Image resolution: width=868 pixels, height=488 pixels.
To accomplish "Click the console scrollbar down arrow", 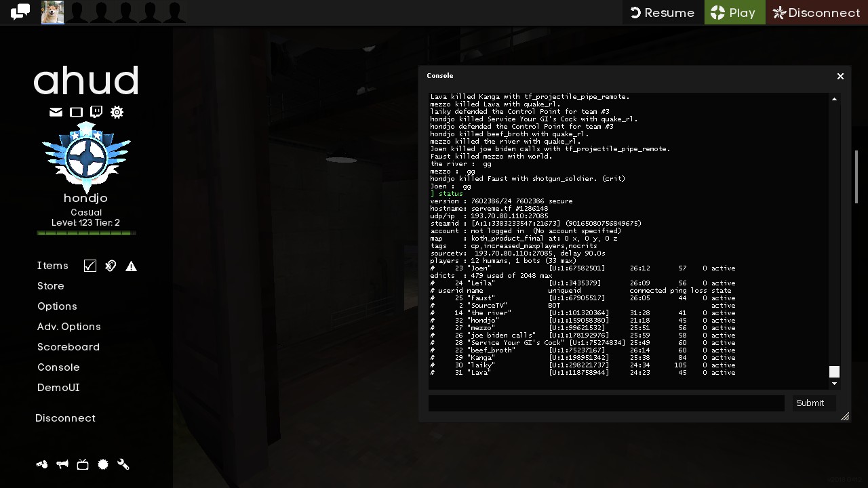I will pos(834,384).
